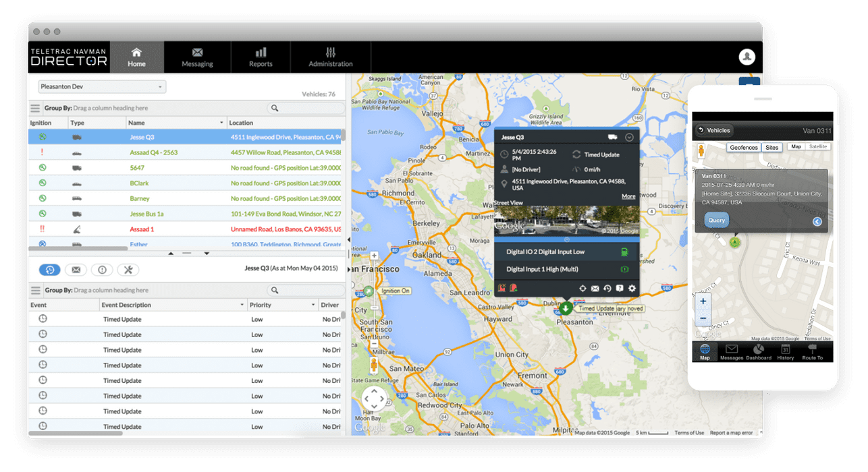
Task: Toggle Sites on the mobile map
Action: click(x=771, y=147)
